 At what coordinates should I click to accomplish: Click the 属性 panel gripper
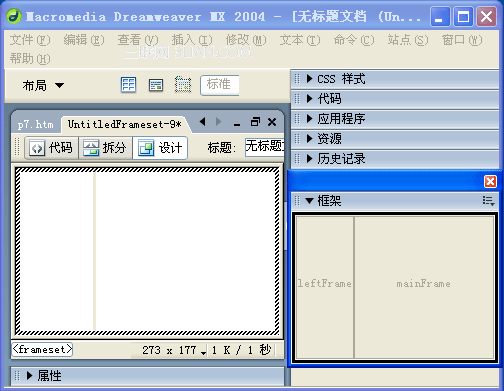point(17,376)
